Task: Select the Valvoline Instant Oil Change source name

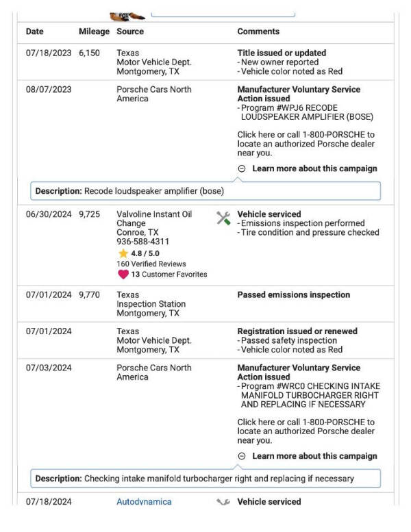Action: coord(154,218)
